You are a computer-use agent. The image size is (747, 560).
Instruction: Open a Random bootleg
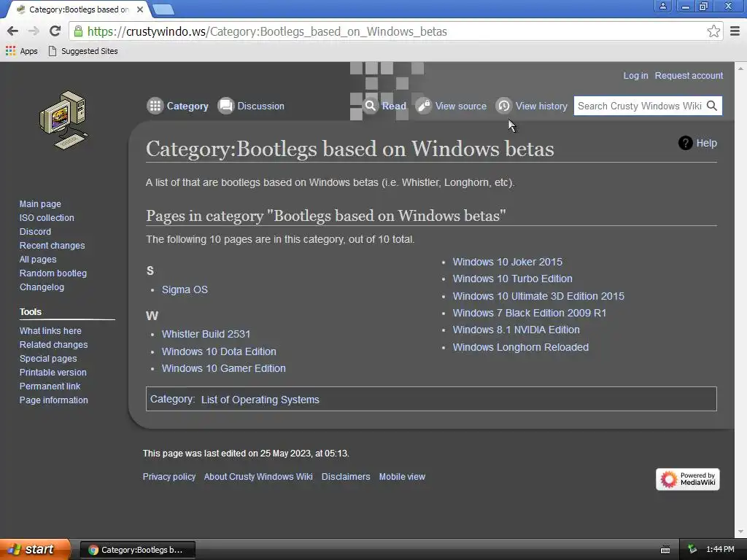pyautogui.click(x=53, y=273)
